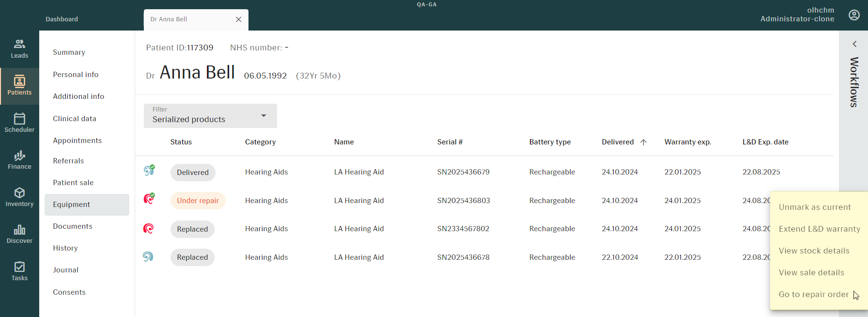Open Patient sale section
This screenshot has width=868, height=317.
click(x=73, y=183)
